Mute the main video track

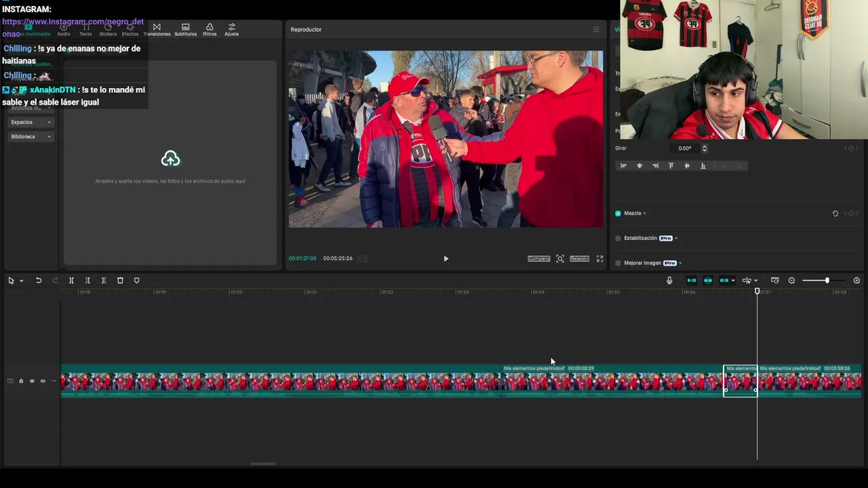[43, 381]
